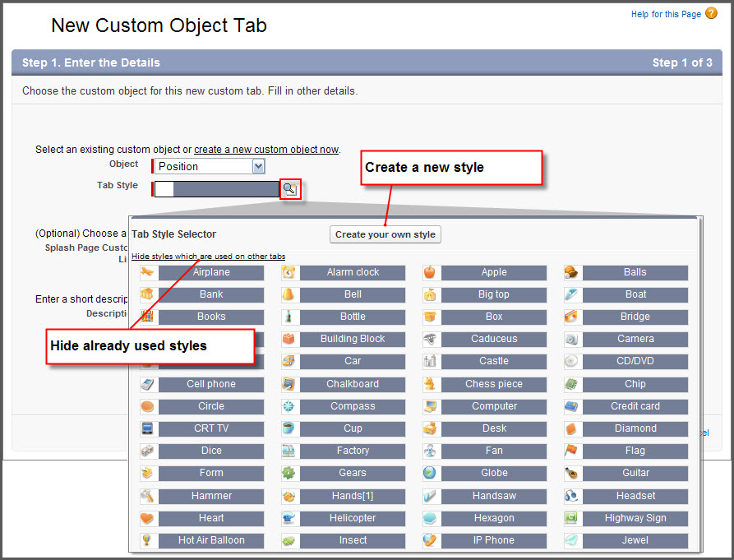Select the Factory style label
The image size is (734, 560).
click(x=353, y=451)
